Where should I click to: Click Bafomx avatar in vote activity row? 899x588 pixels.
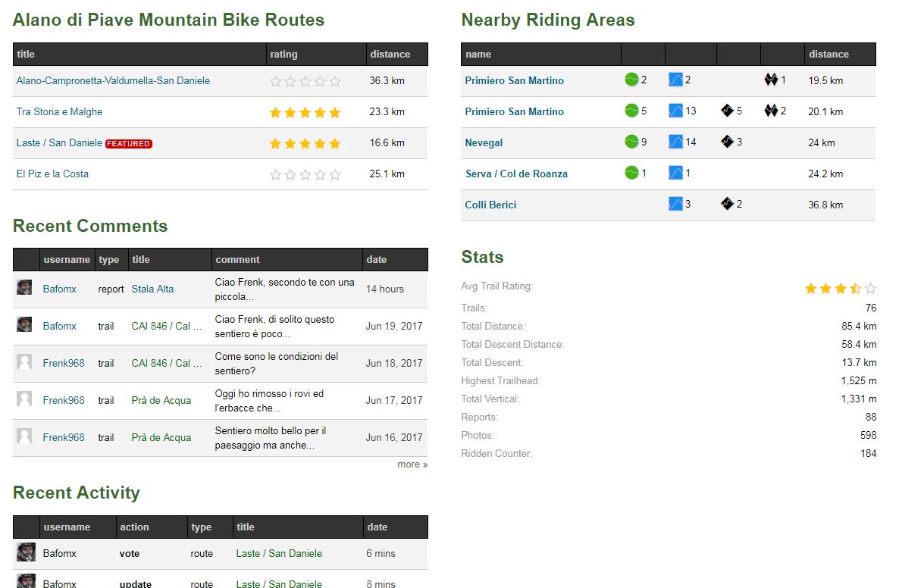click(26, 552)
